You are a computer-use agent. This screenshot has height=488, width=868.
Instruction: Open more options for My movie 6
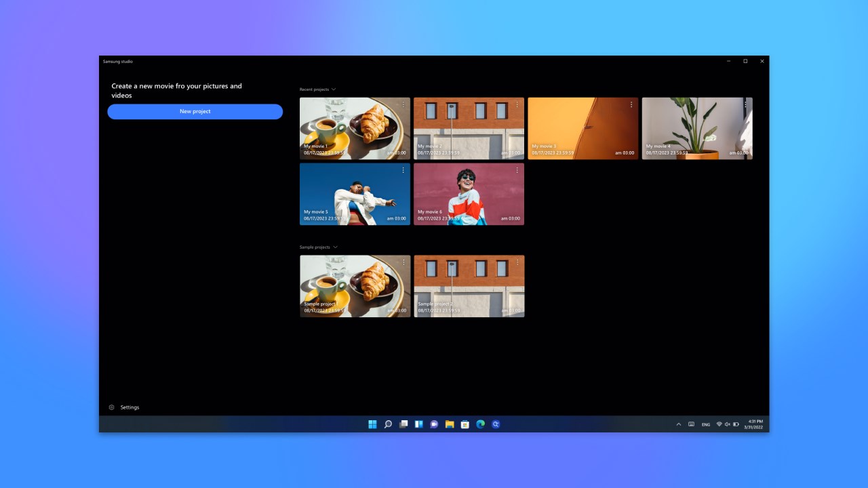[517, 170]
